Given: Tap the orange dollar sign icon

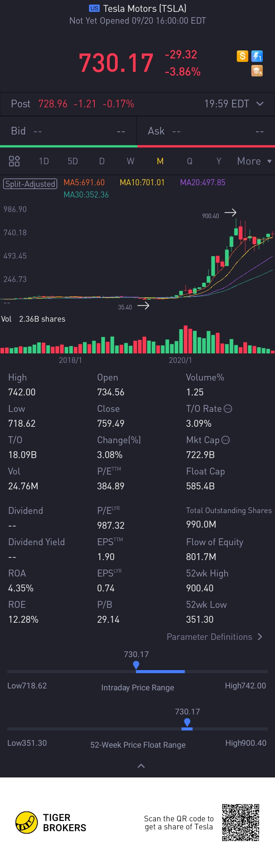Looking at the screenshot, I should pos(243,56).
